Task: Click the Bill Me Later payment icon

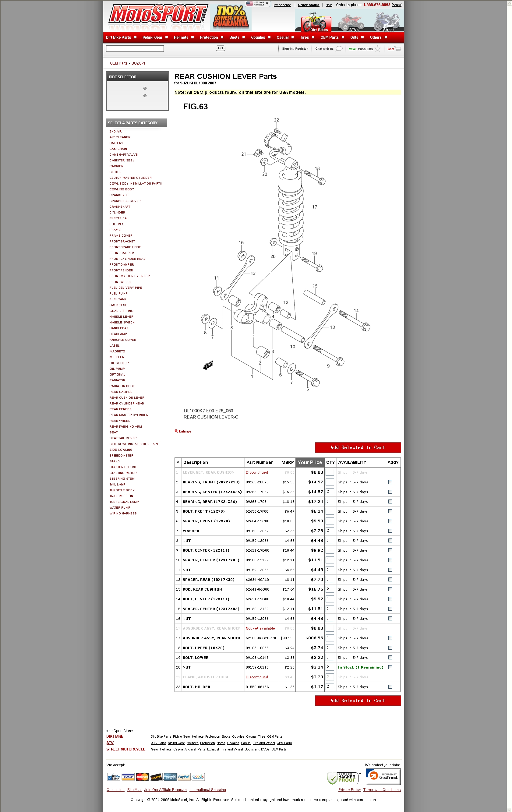Action: pyautogui.click(x=114, y=777)
